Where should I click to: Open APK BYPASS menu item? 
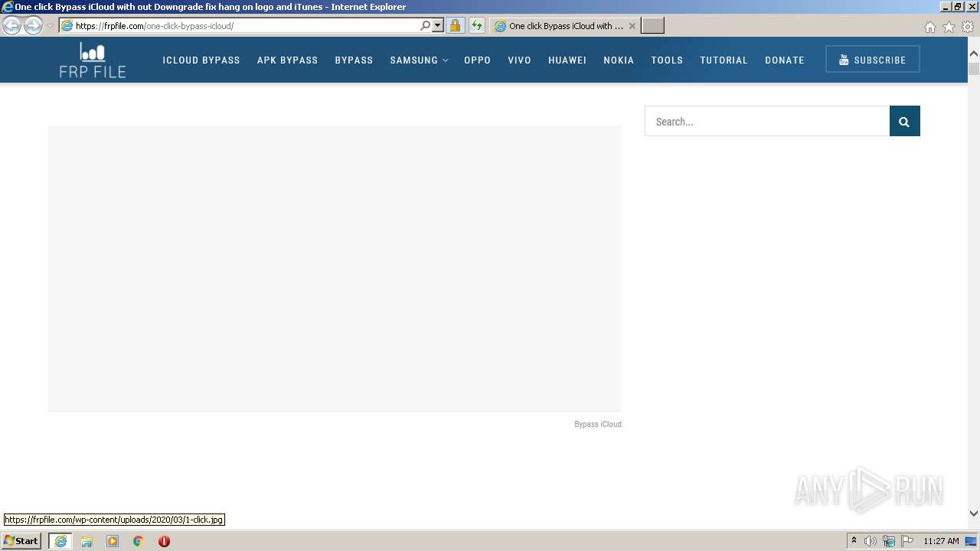coord(287,60)
